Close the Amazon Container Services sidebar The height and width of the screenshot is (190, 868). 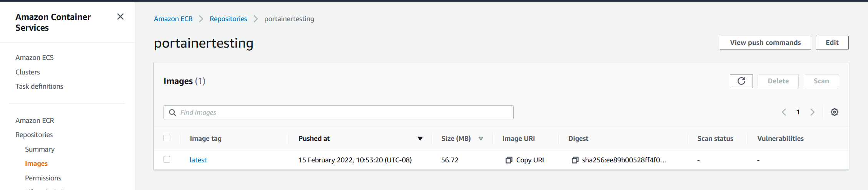(x=120, y=17)
